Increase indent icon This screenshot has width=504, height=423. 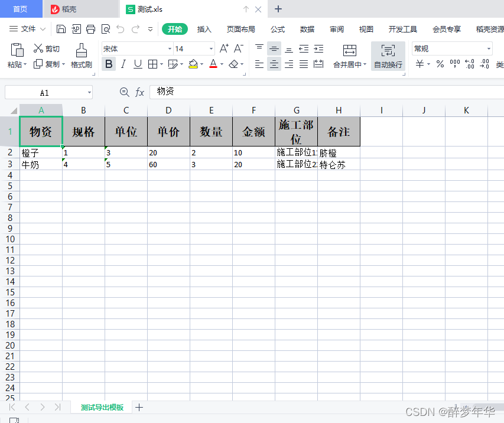[318, 48]
